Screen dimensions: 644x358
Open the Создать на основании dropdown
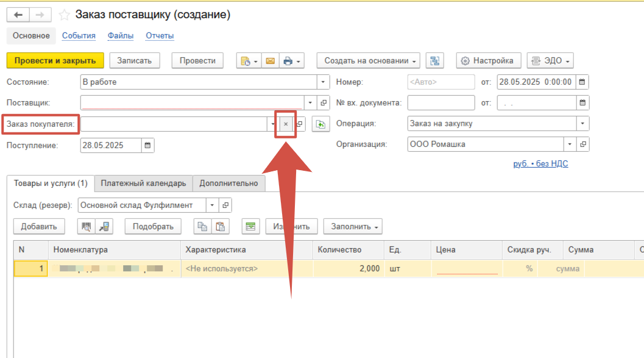[368, 61]
